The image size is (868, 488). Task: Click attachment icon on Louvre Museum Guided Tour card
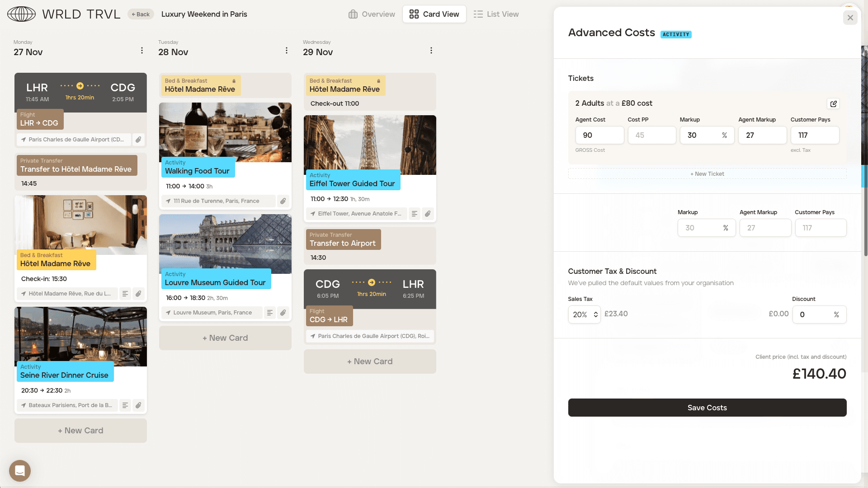pyautogui.click(x=283, y=313)
